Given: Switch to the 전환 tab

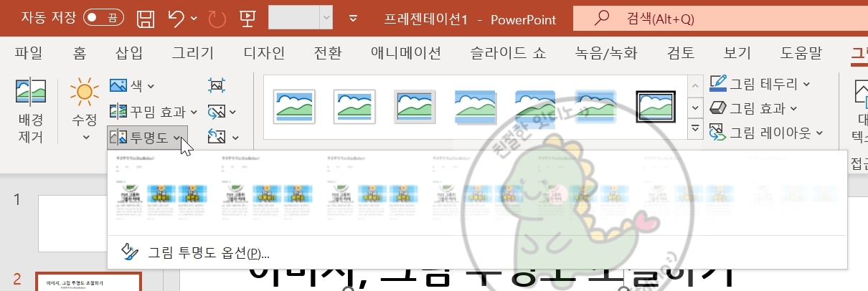Looking at the screenshot, I should pyautogui.click(x=328, y=53).
